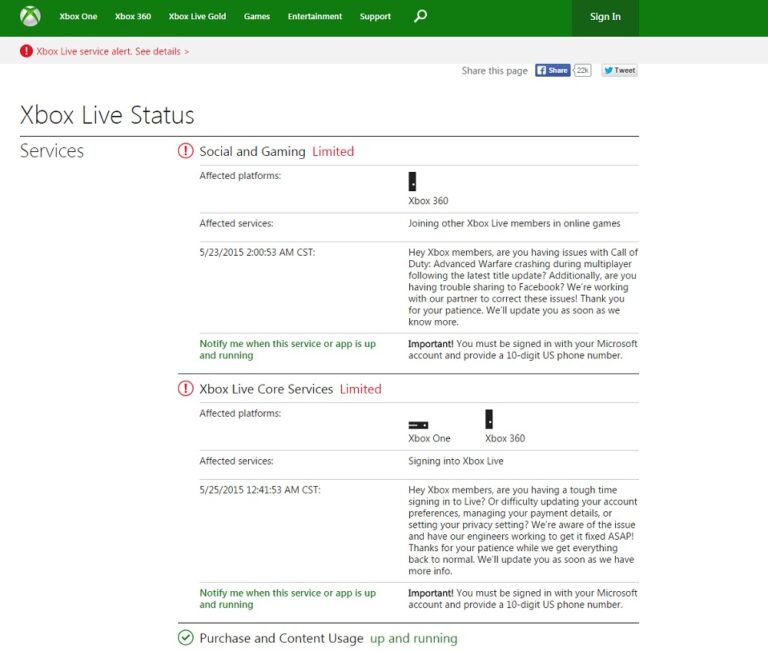Collapse the Social and Gaming section header

pyautogui.click(x=252, y=151)
